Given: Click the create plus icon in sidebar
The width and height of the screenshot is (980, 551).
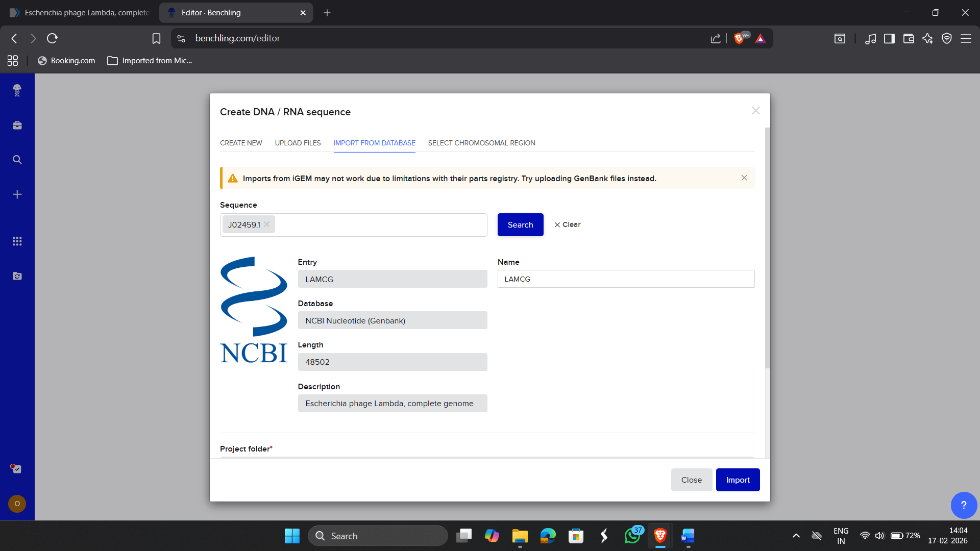Looking at the screenshot, I should (x=17, y=194).
